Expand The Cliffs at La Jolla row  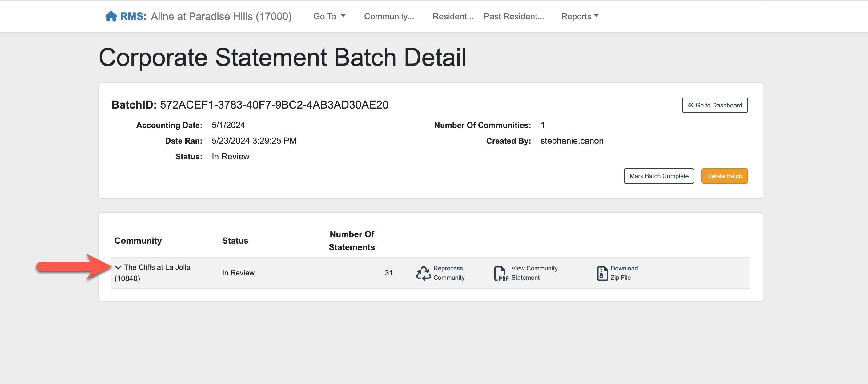(118, 267)
